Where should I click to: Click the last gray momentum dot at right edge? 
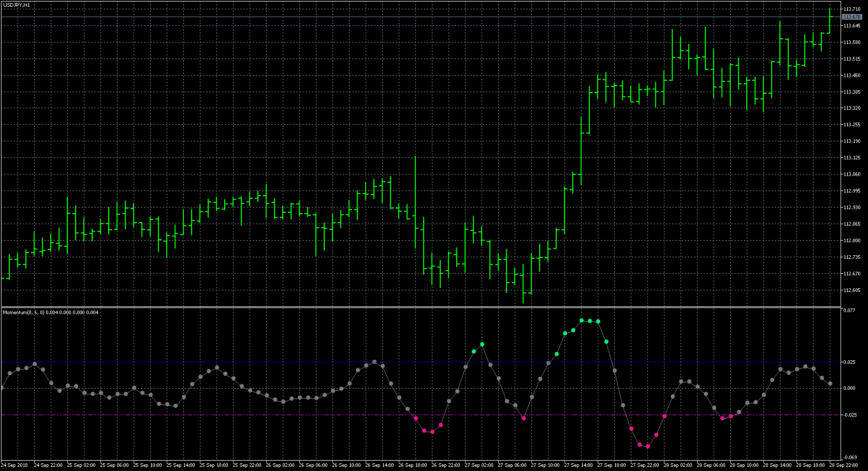click(x=830, y=384)
